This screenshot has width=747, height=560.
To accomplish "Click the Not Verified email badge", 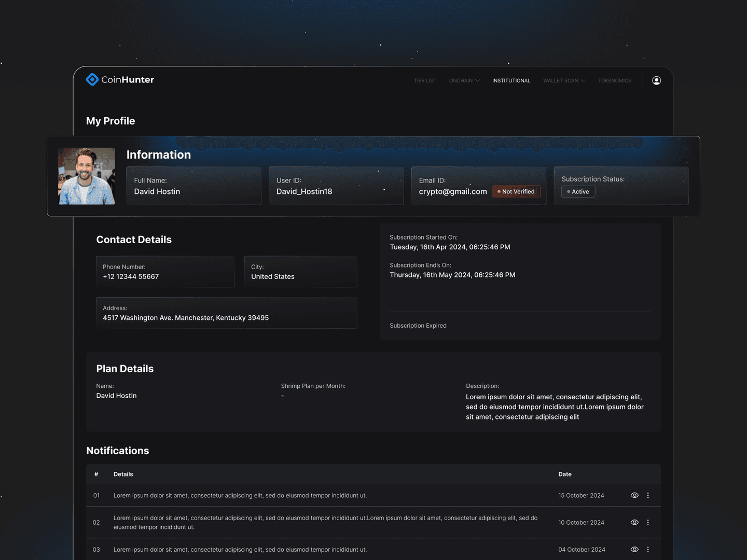I will pyautogui.click(x=516, y=192).
